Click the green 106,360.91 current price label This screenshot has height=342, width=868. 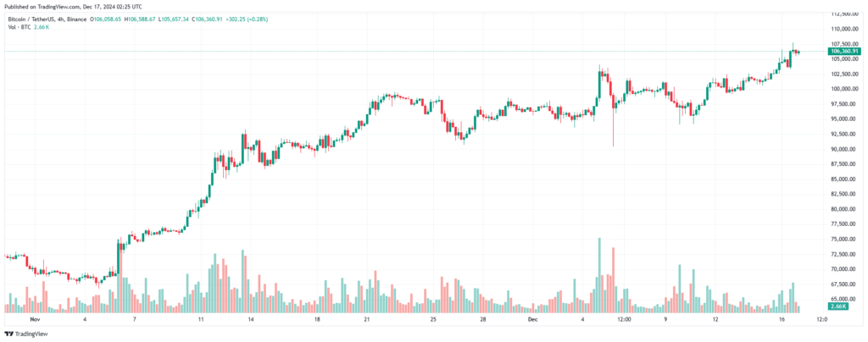click(844, 52)
